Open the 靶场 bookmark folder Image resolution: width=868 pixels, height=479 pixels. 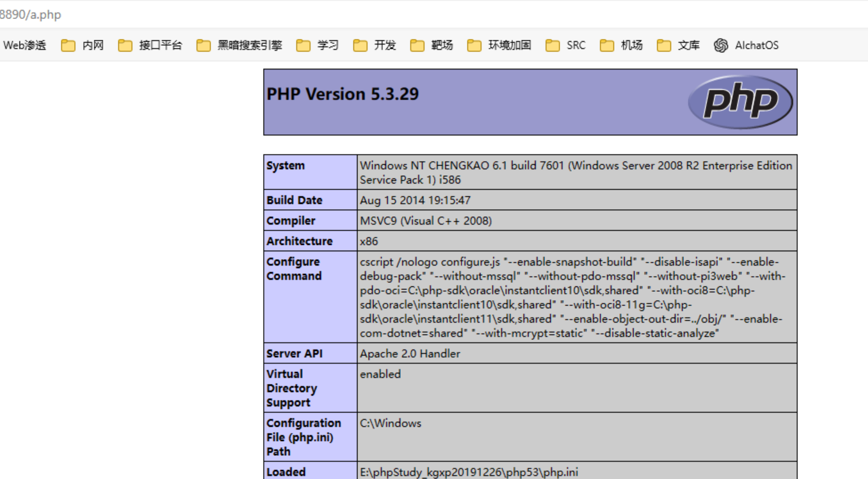[x=432, y=45]
